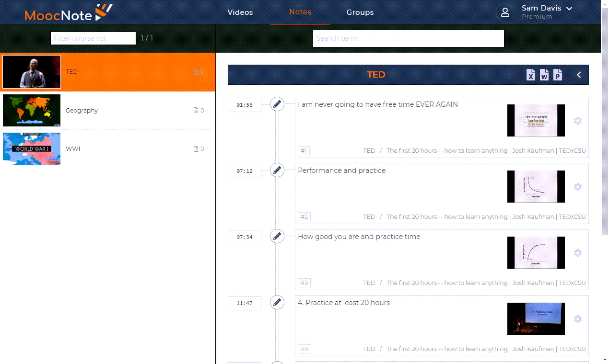
Task: Open the note #3 learning curve thumbnail
Action: point(536,252)
